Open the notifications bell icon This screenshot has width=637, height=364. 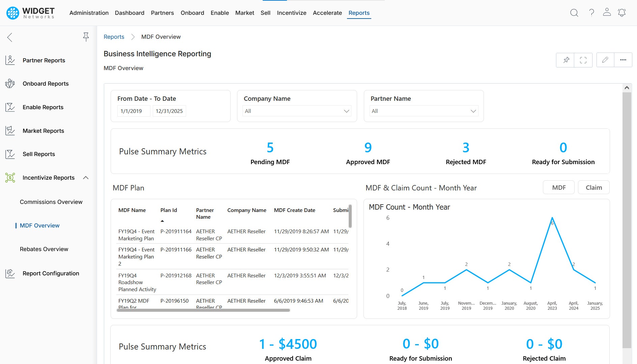coord(621,13)
